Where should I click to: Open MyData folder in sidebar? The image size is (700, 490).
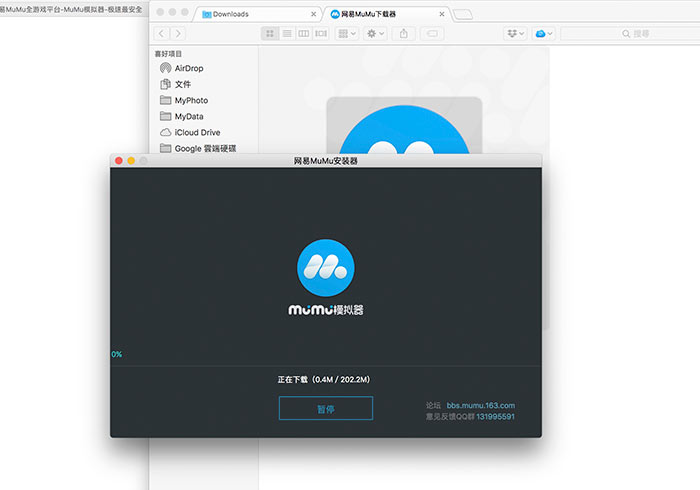[x=182, y=116]
